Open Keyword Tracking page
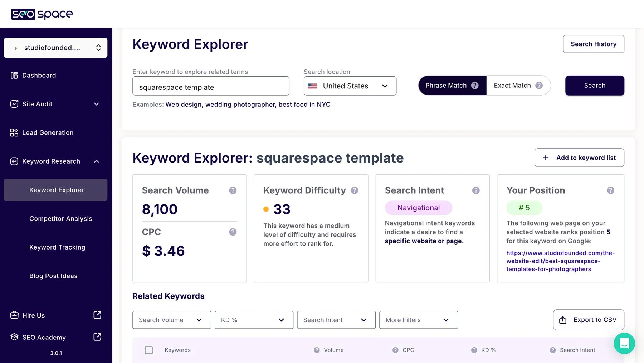The height and width of the screenshot is (363, 644). (57, 247)
